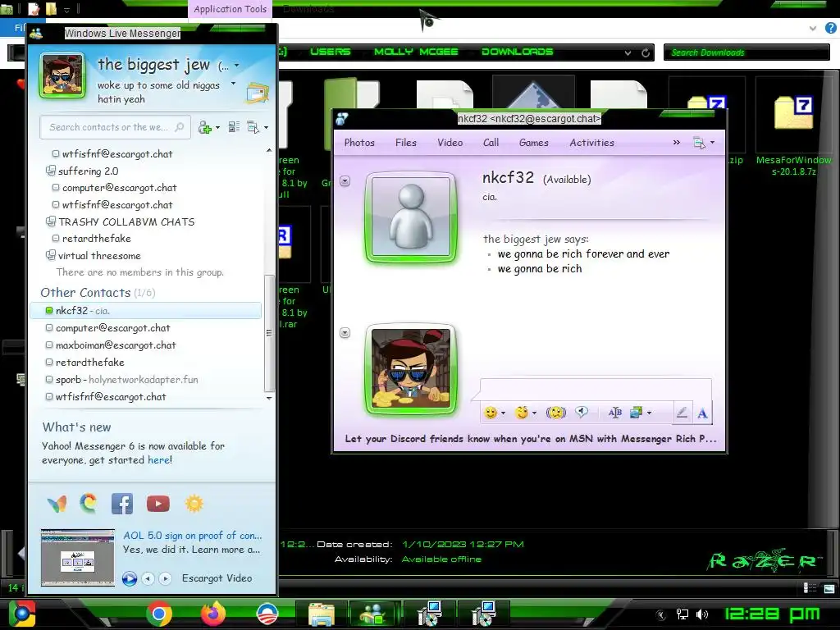Open Google Chrome from the taskbar
The height and width of the screenshot is (630, 840).
(159, 614)
